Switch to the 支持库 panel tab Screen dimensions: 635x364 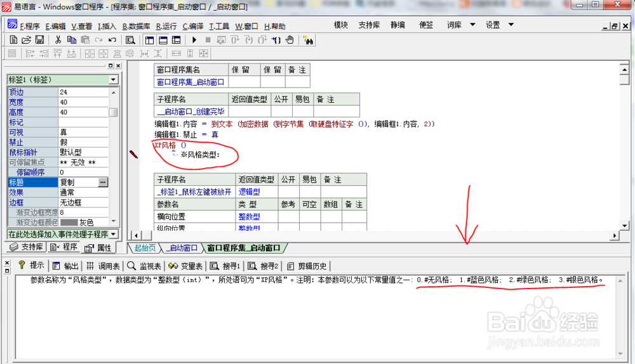coord(26,247)
